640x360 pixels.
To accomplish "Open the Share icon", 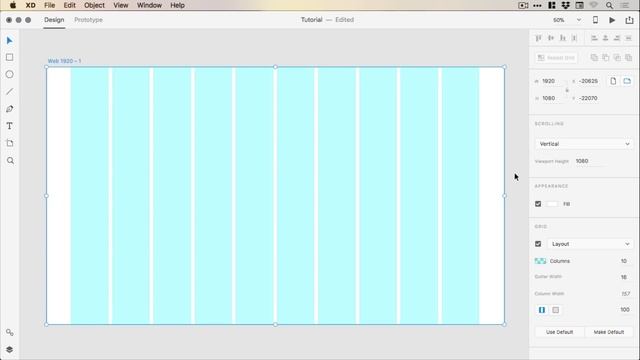I will click(x=629, y=20).
